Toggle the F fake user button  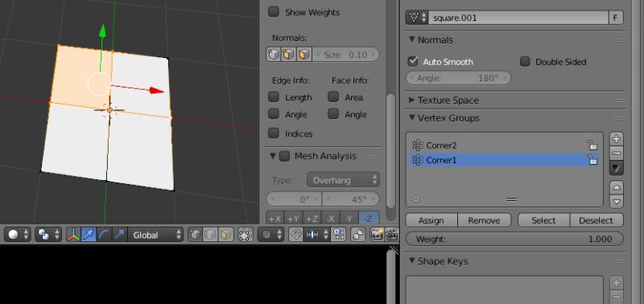click(616, 18)
